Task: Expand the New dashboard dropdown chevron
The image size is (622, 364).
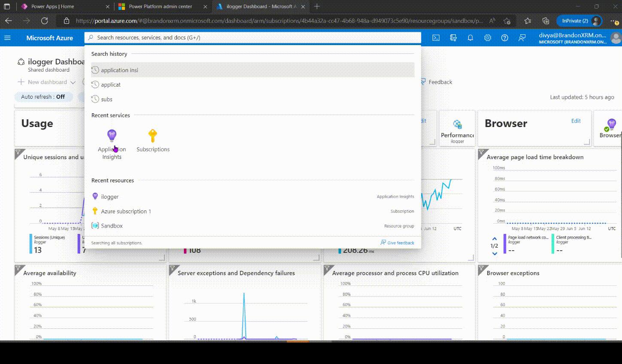Action: [73, 82]
